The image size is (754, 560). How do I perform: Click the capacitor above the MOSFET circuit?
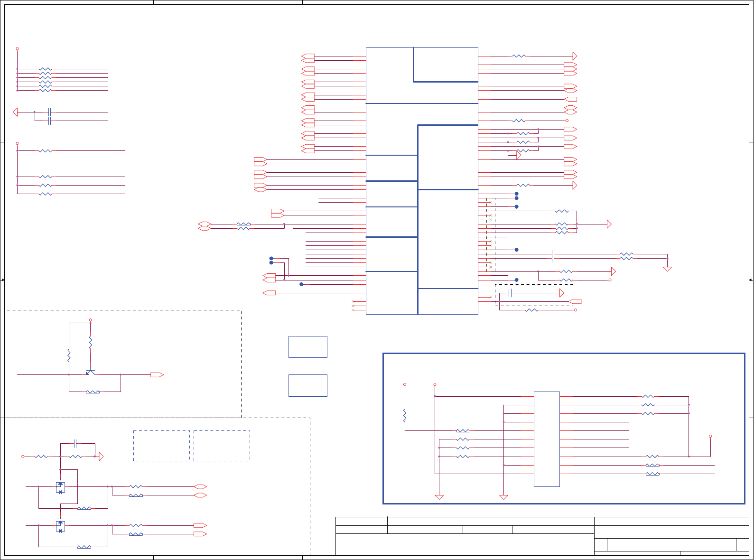[75, 444]
